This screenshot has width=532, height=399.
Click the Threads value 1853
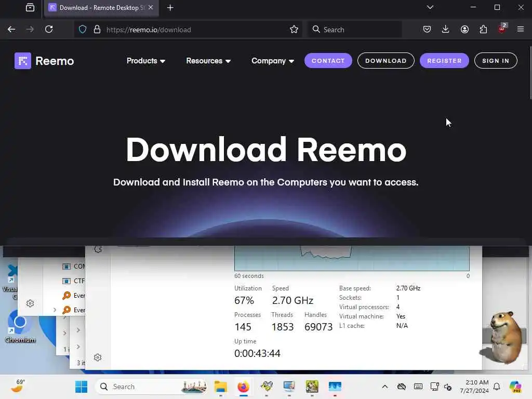pyautogui.click(x=282, y=327)
